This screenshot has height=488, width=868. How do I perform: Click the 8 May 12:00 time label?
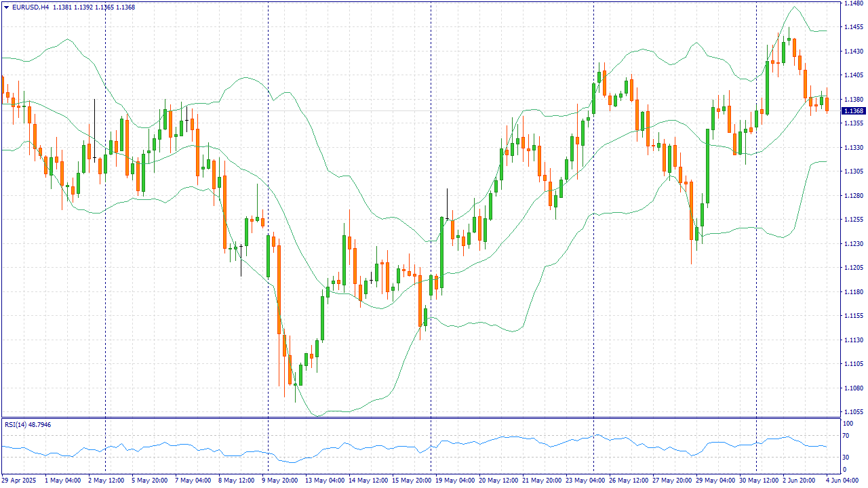[x=236, y=480]
